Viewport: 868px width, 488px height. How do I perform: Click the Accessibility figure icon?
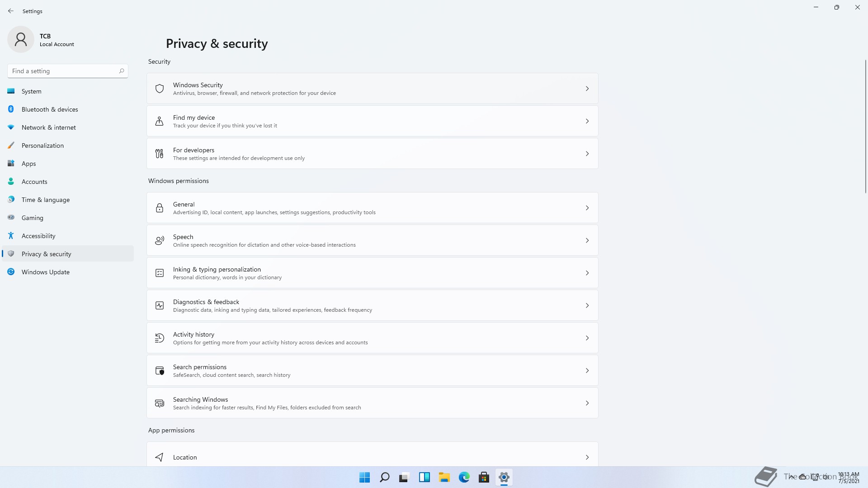pyautogui.click(x=11, y=236)
